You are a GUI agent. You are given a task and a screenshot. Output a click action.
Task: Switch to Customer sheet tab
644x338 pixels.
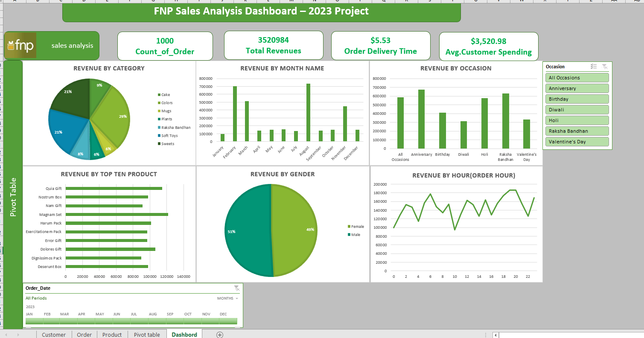point(54,335)
